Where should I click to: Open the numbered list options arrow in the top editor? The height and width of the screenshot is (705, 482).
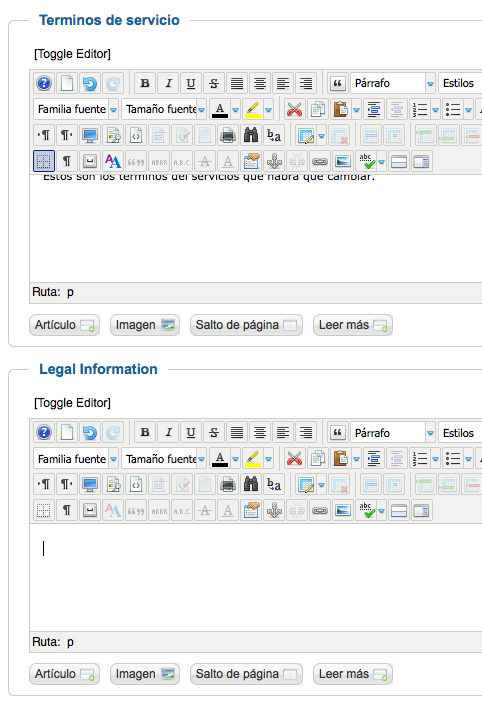(x=435, y=110)
